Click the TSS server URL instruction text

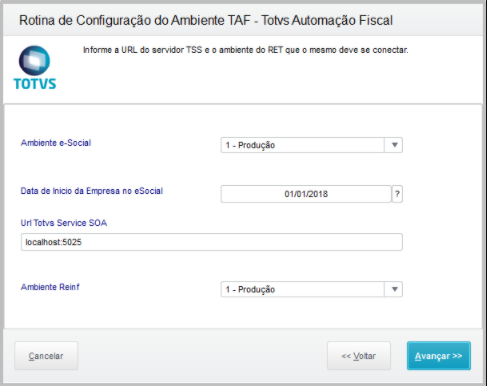pos(245,50)
